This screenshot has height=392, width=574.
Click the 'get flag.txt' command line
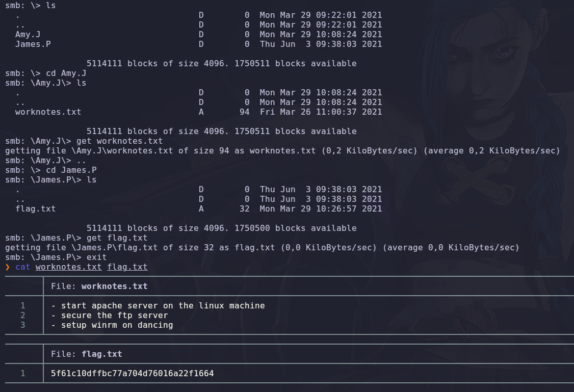[x=112, y=238]
